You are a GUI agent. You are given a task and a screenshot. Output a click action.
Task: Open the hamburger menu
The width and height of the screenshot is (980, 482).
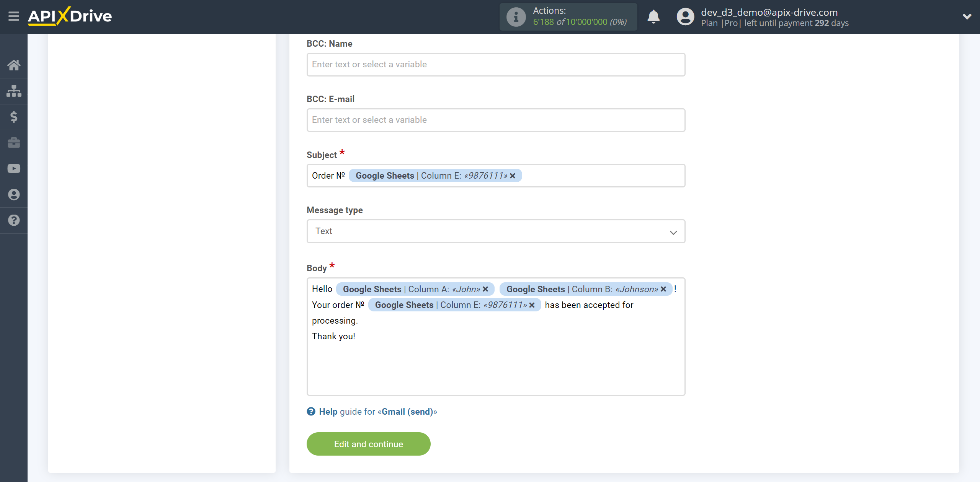(x=14, y=16)
